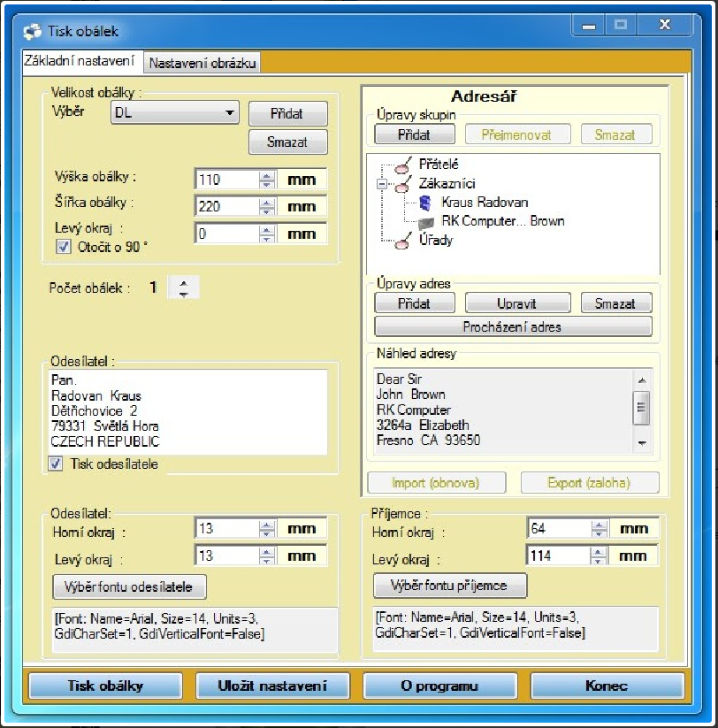This screenshot has height=728, width=718.
Task: Open Procházení adres
Action: [x=513, y=327]
